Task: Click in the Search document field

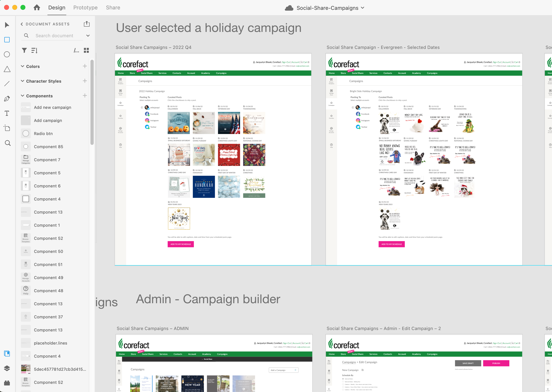Action: [x=54, y=35]
